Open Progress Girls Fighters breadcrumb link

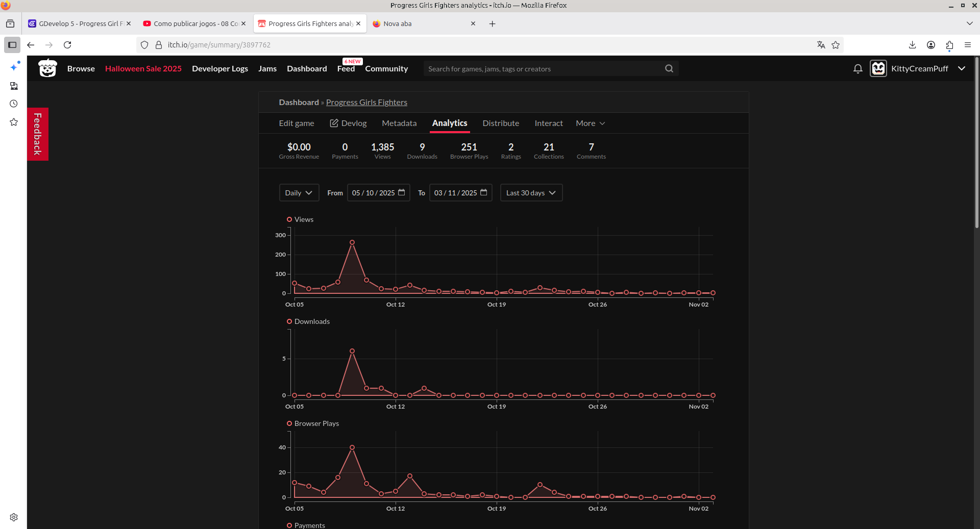(366, 103)
